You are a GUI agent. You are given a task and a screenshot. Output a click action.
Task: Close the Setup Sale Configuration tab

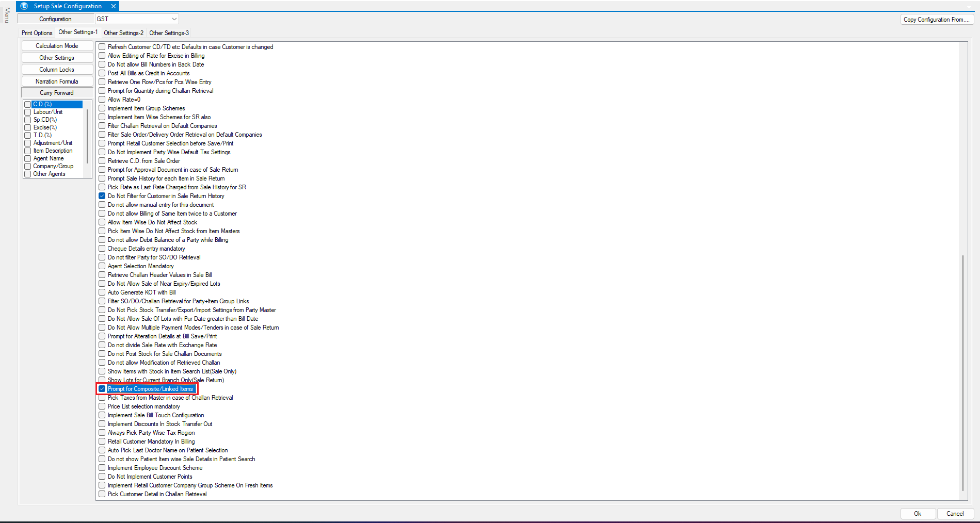pos(114,6)
